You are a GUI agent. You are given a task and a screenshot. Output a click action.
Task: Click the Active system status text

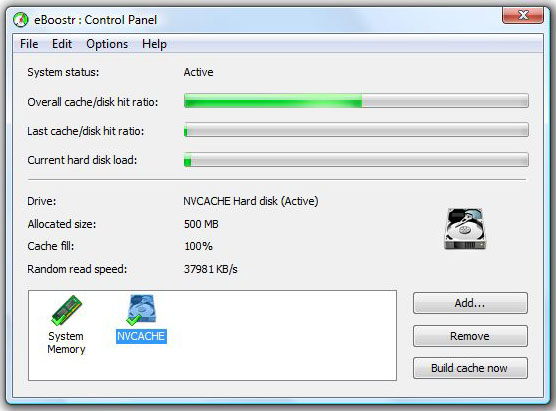[x=199, y=72]
